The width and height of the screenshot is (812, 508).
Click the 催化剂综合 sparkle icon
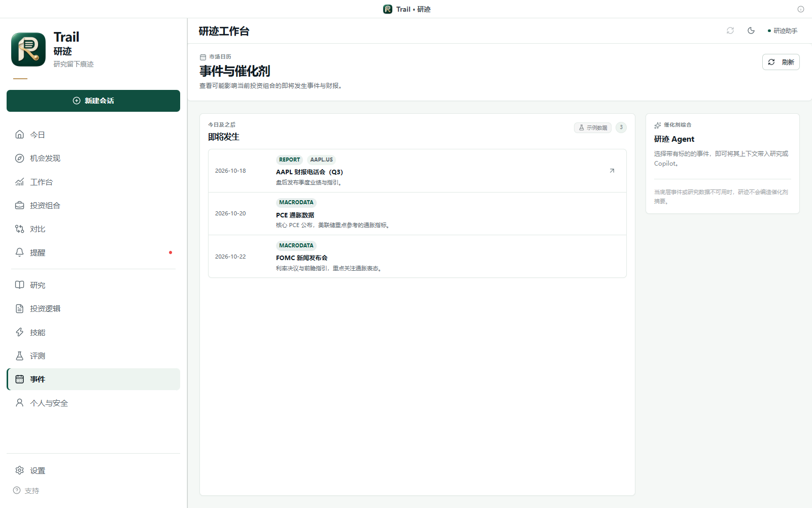pyautogui.click(x=658, y=125)
